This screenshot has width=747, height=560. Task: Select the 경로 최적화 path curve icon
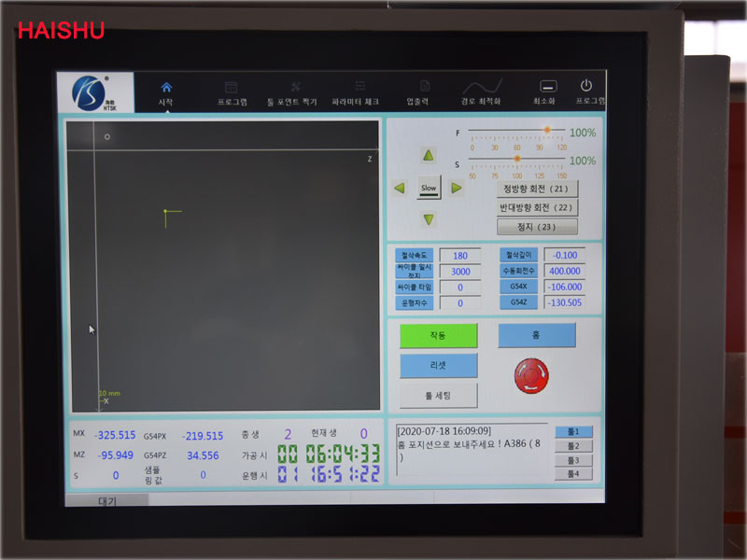tap(482, 86)
